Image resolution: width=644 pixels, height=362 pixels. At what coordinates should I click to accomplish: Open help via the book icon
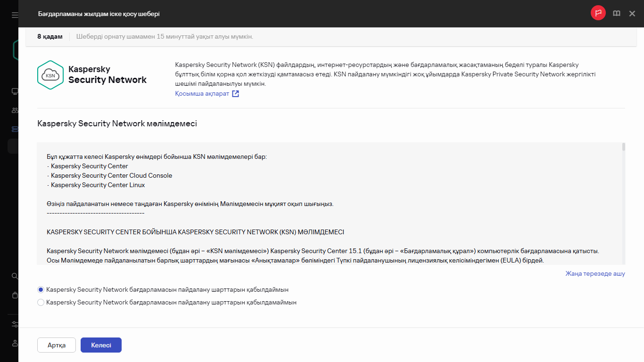(x=617, y=13)
